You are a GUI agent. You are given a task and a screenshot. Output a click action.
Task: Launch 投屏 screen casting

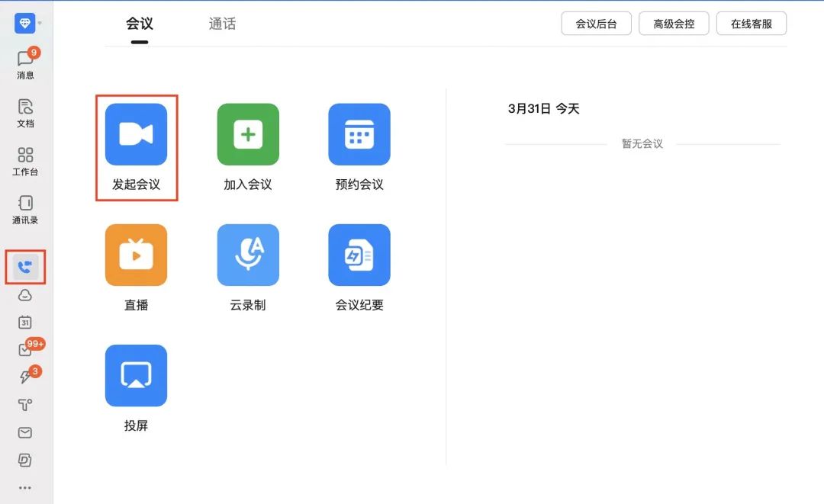[x=136, y=375]
